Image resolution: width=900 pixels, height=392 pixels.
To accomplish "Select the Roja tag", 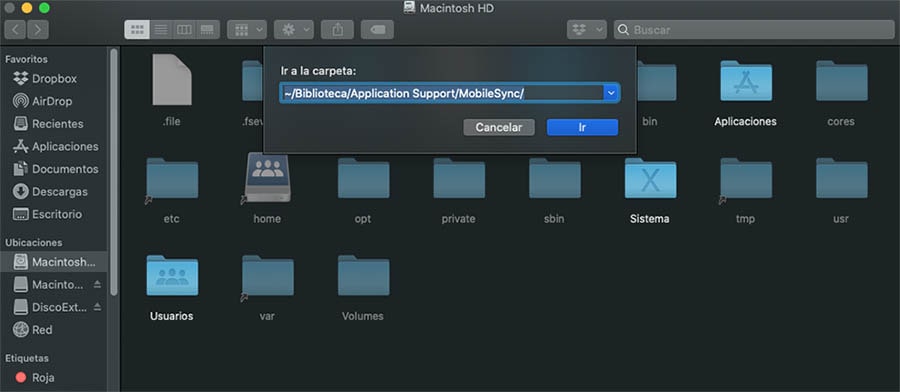I will click(34, 378).
